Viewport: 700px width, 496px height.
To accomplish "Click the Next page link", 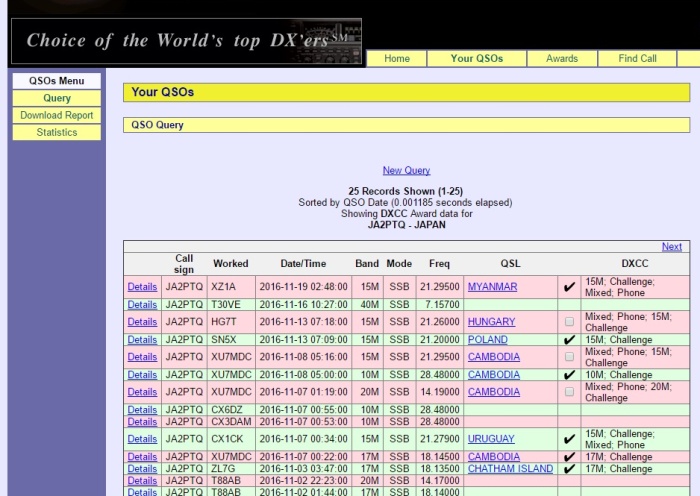I will click(x=671, y=246).
